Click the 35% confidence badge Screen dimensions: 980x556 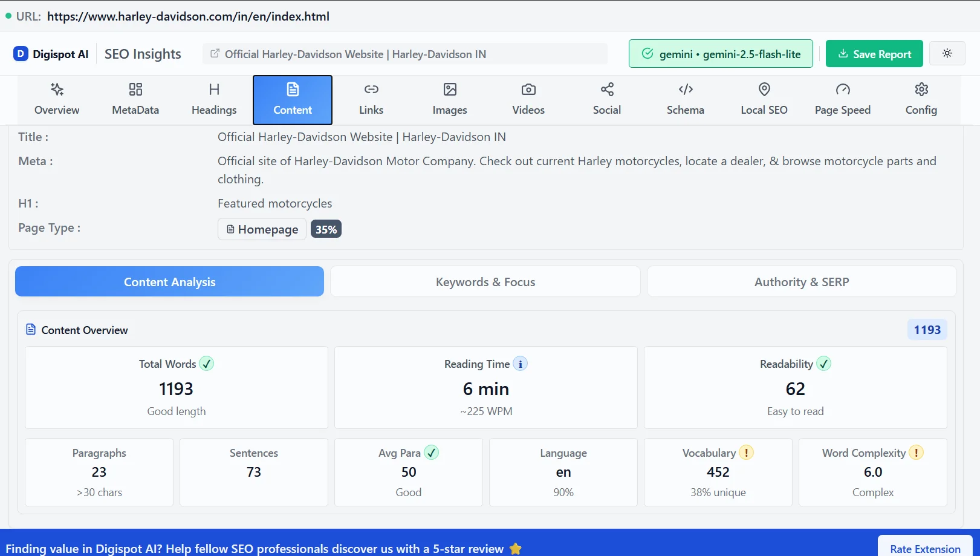coord(326,229)
